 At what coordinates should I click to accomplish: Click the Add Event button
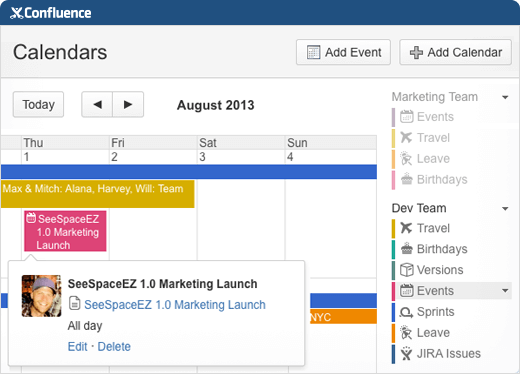343,52
